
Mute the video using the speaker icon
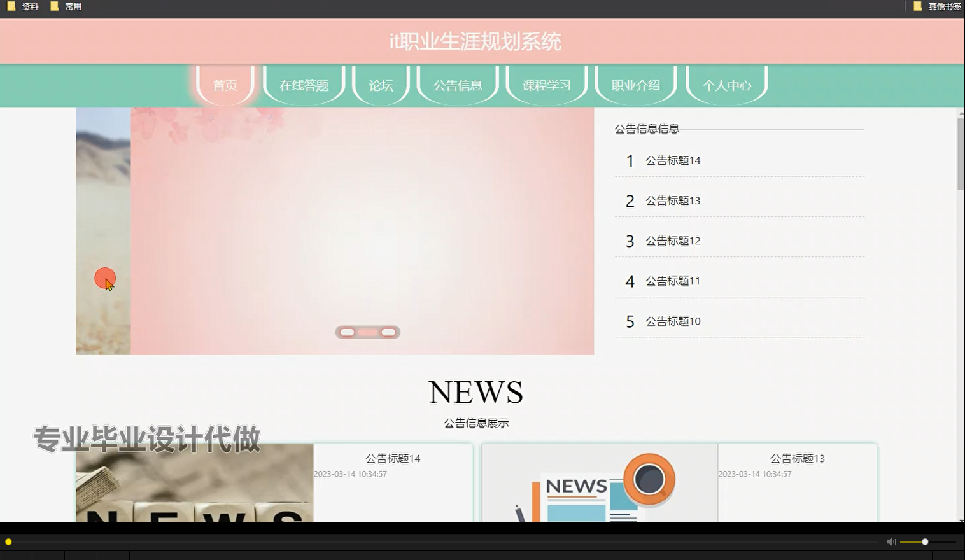(x=891, y=542)
